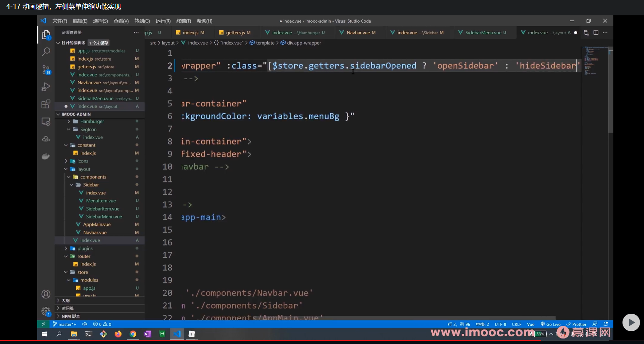Open the Terminal menu
Screen dimensions: 644x344
pyautogui.click(x=183, y=21)
